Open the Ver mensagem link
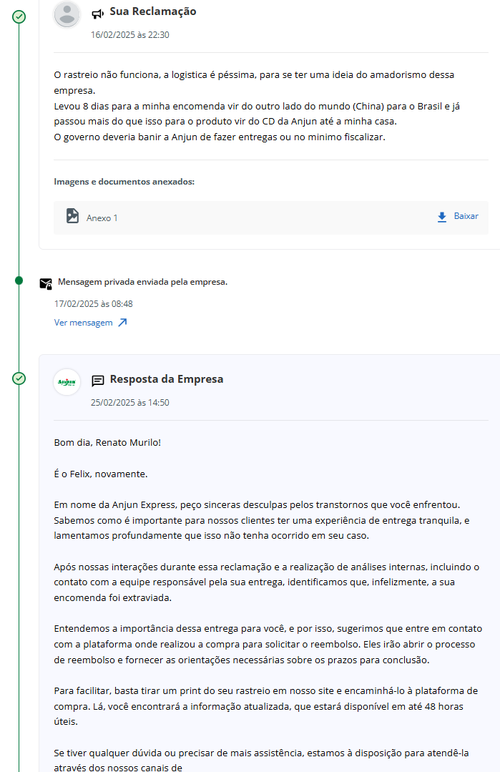The image size is (500, 772). [83, 322]
